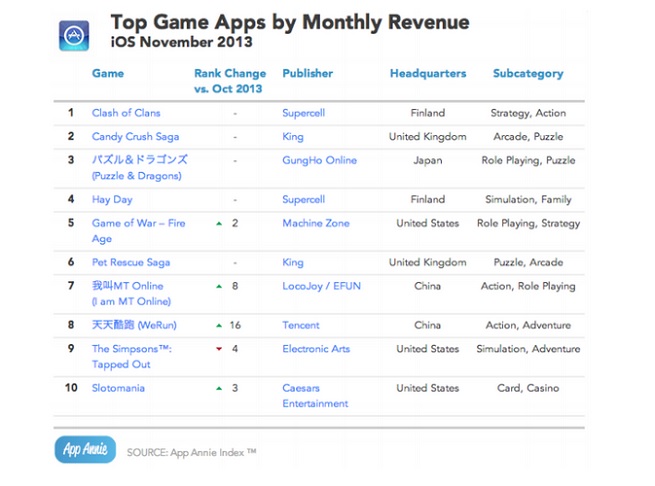Click the Top Game Apps by Monthly Revenue title
655x486 pixels.
click(290, 22)
